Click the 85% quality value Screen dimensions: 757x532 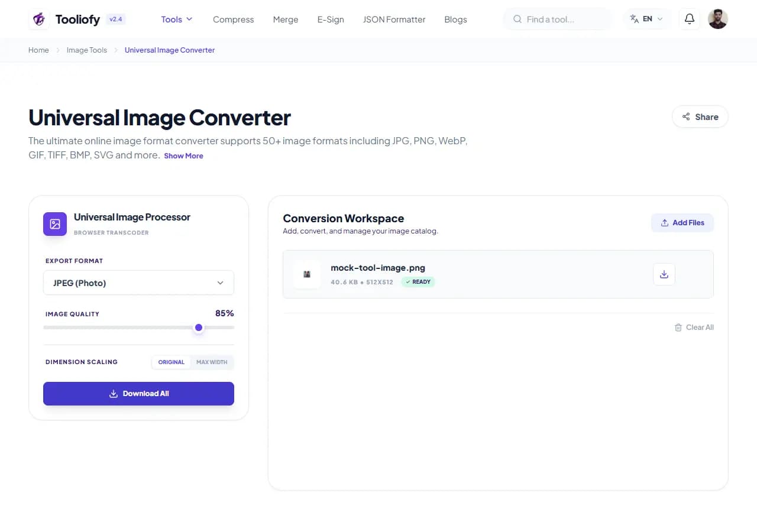225,313
